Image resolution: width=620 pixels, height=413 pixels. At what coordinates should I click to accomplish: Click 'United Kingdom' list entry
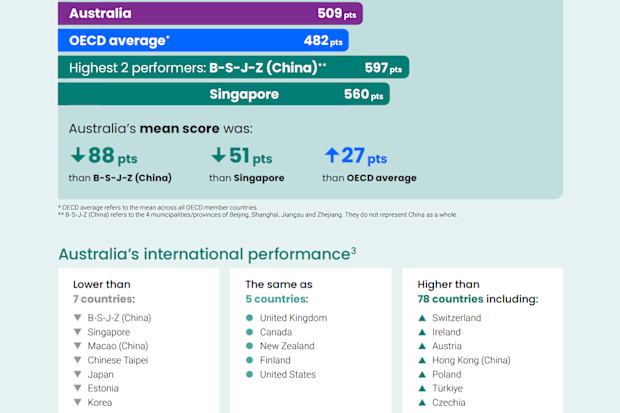293,318
